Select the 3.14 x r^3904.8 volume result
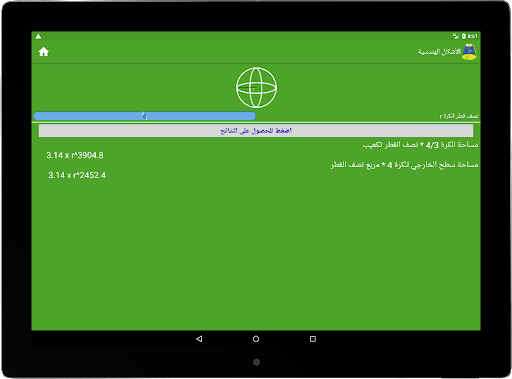 click(75, 155)
